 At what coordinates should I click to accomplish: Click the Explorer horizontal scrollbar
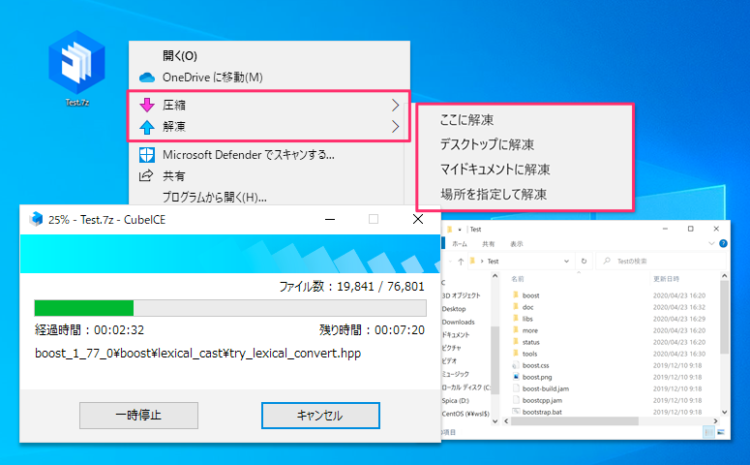click(574, 421)
